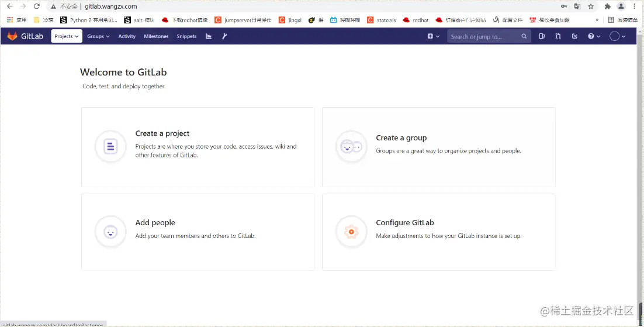Click the GitLab fox logo
The image size is (644, 327).
(12, 36)
